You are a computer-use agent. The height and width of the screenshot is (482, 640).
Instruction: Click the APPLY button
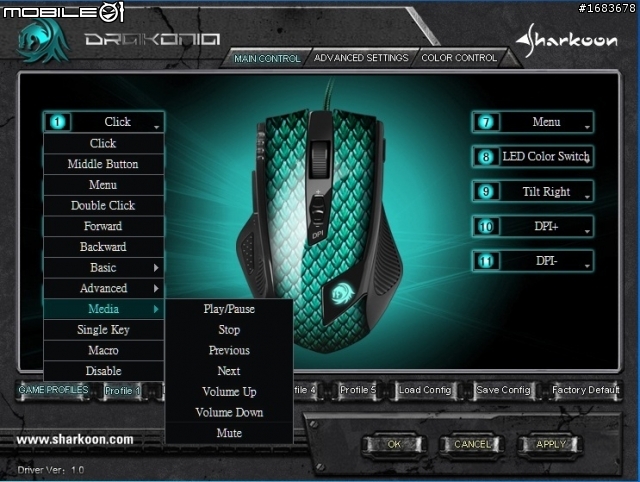pos(551,444)
